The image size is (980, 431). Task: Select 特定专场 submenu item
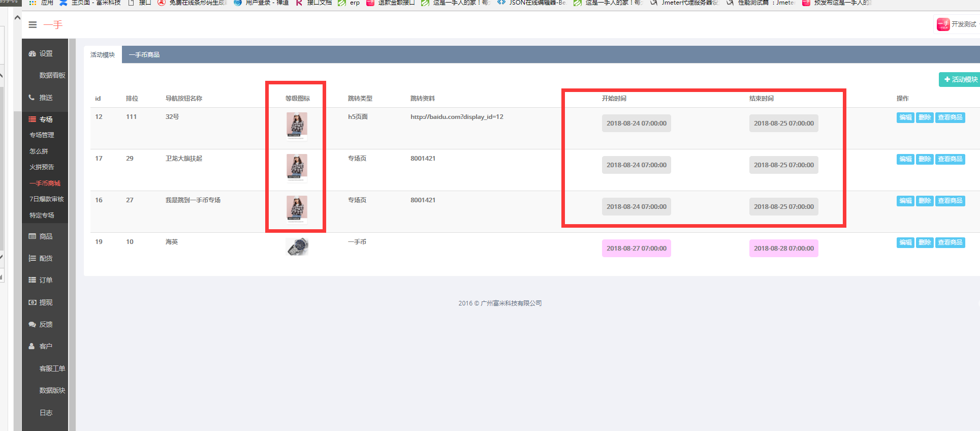tap(42, 216)
